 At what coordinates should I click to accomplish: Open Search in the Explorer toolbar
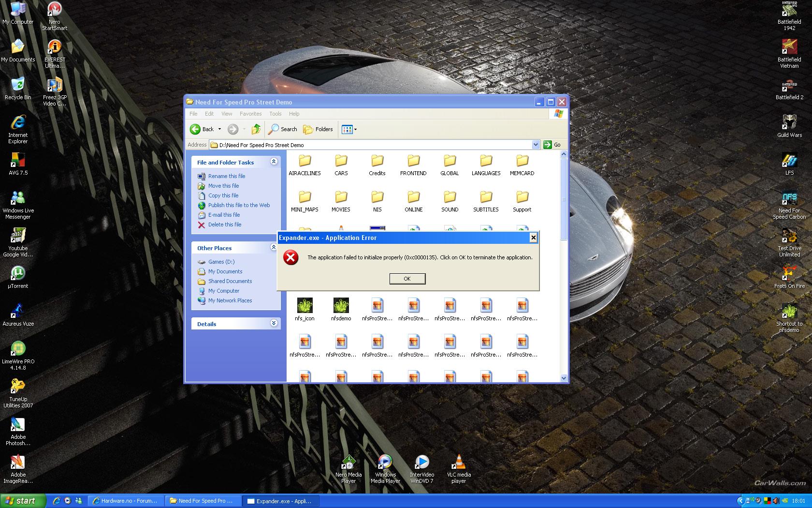click(x=283, y=129)
